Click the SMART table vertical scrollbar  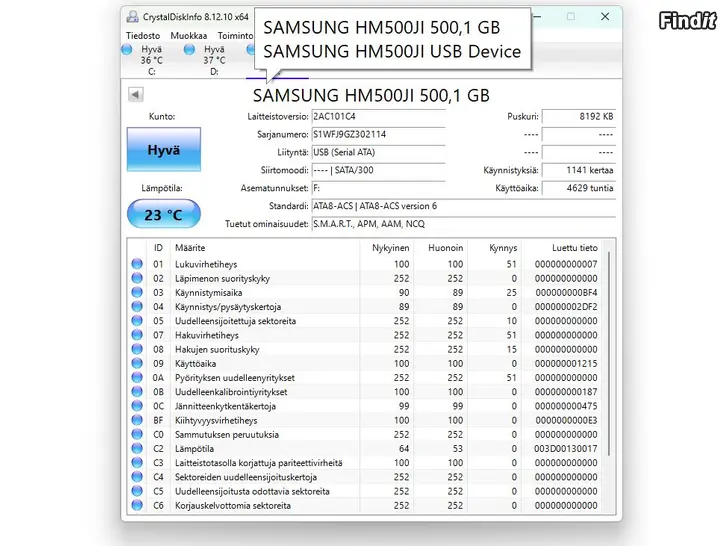(x=609, y=353)
